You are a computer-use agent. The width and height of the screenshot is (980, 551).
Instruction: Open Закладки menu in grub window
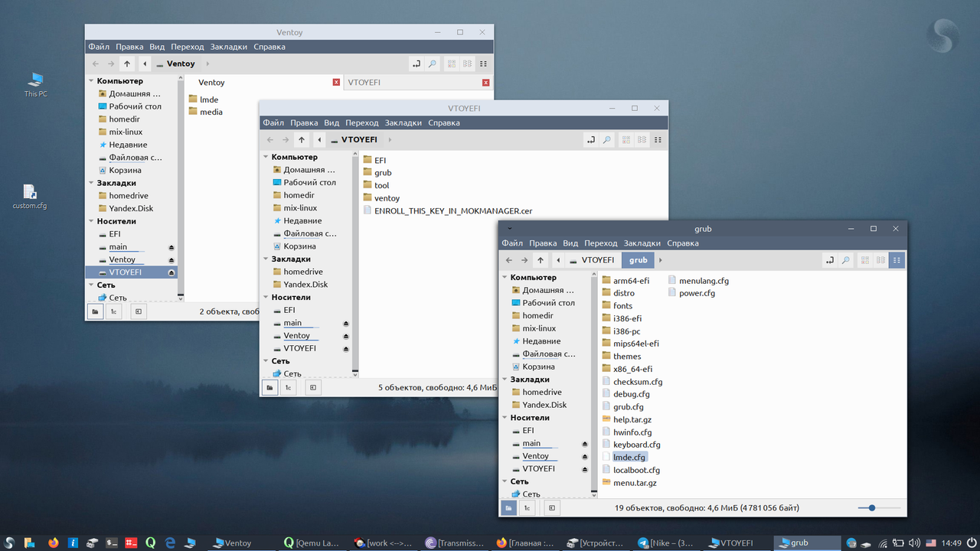tap(642, 243)
